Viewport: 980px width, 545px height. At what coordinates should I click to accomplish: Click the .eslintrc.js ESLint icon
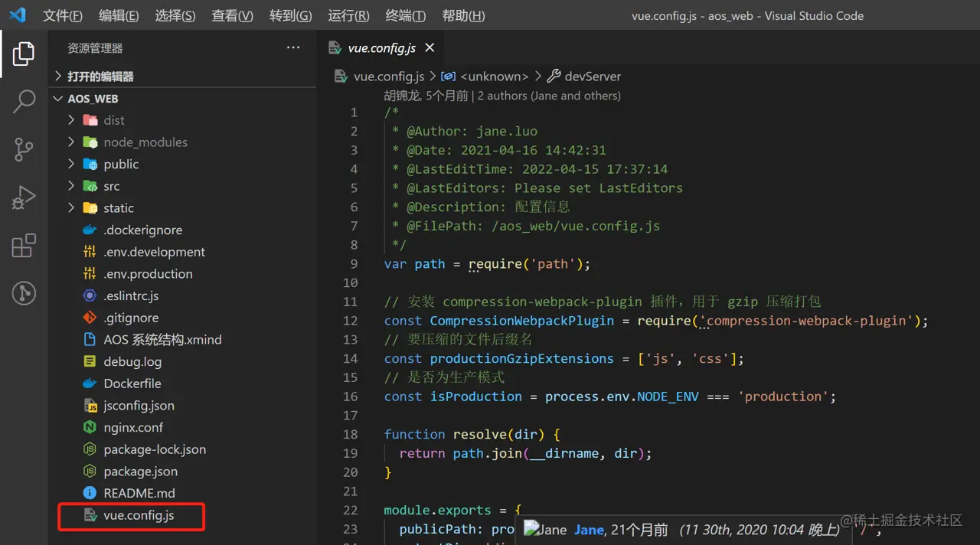(x=90, y=295)
